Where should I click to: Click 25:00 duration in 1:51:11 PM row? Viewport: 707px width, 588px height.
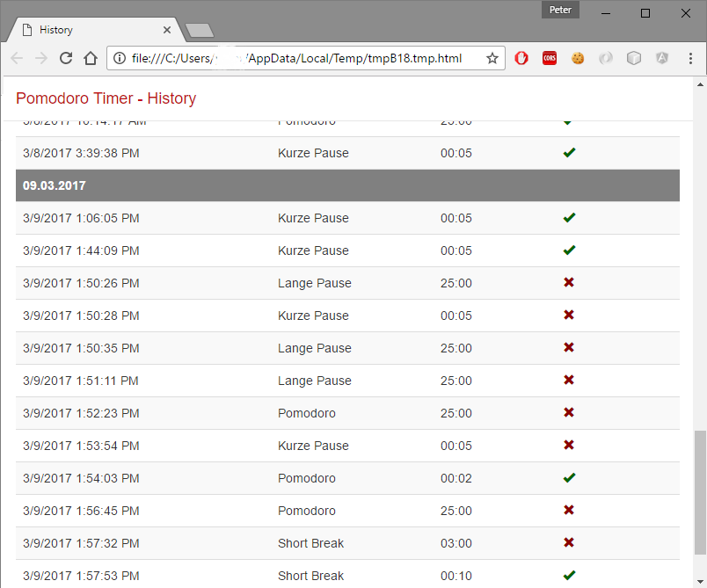pos(456,381)
